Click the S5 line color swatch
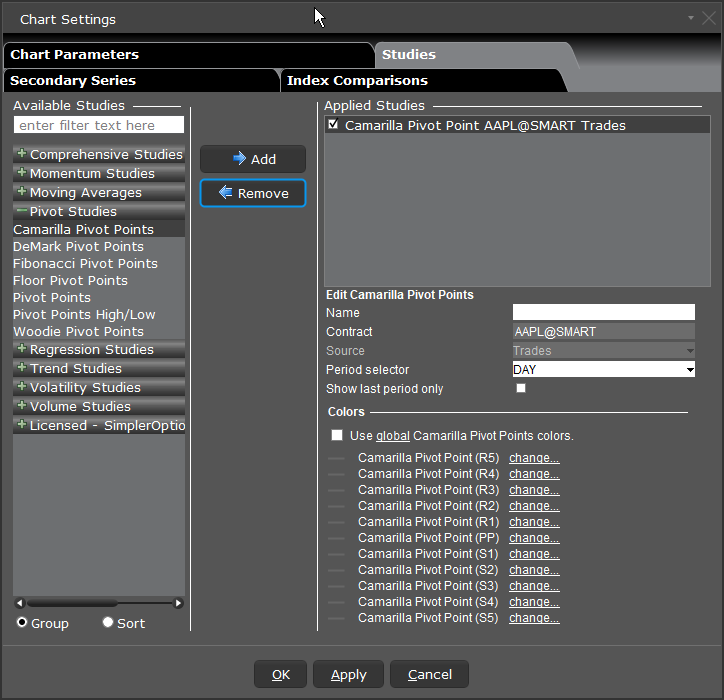Image resolution: width=724 pixels, height=700 pixels. click(x=336, y=618)
